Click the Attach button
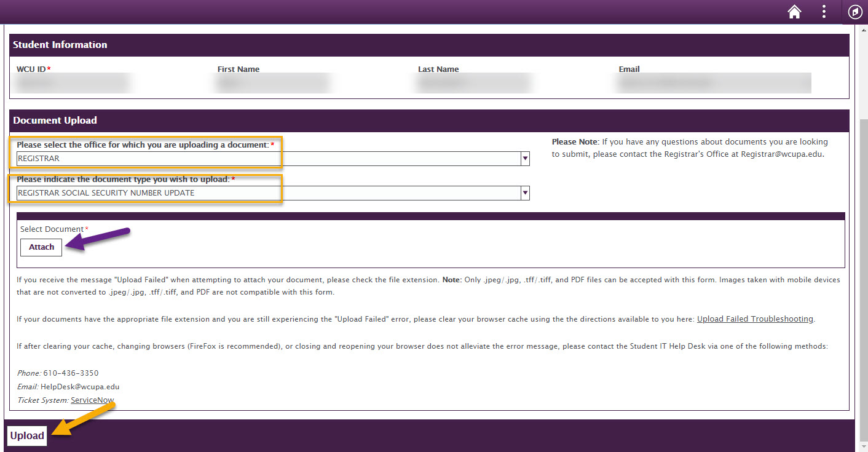This screenshot has height=452, width=868. (x=41, y=247)
